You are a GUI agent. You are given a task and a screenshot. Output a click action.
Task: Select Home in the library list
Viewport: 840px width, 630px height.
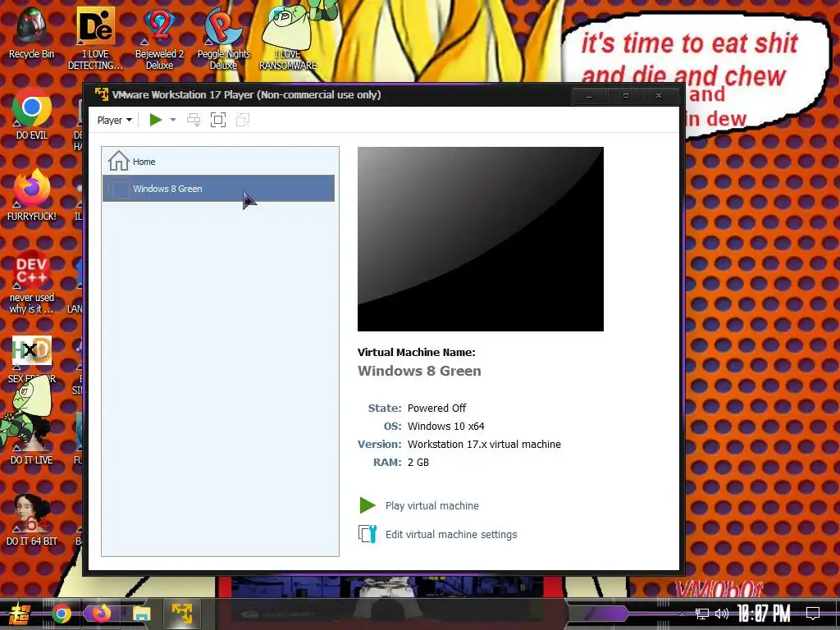coord(220,162)
